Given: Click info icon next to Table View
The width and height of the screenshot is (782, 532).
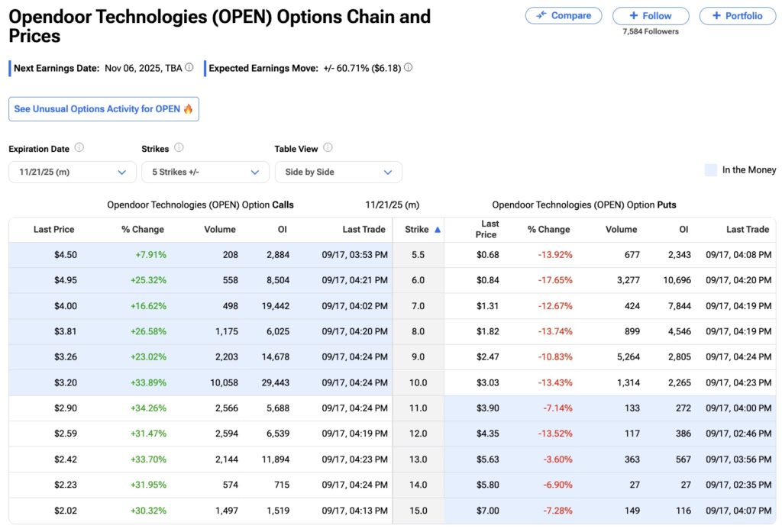Looking at the screenshot, I should [328, 148].
